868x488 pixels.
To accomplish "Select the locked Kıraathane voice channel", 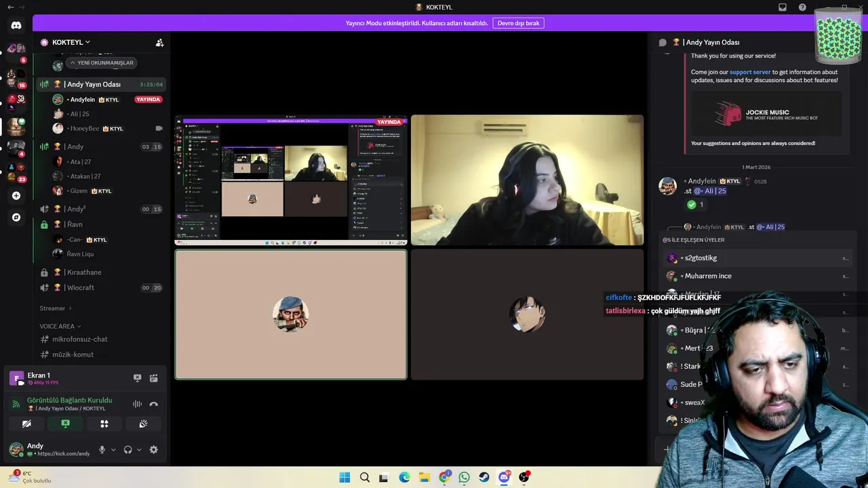I will pos(100,272).
